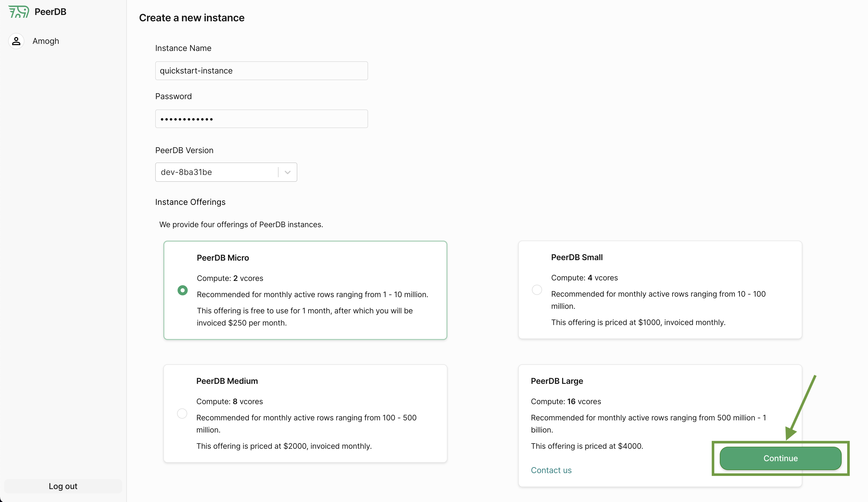This screenshot has height=502, width=868.
Task: Click the user avatar icon
Action: [x=16, y=41]
